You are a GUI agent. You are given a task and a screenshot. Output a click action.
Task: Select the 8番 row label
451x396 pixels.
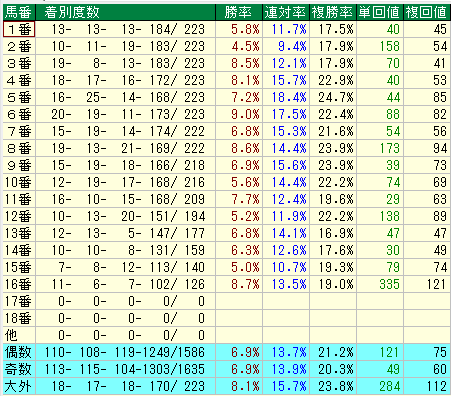[19, 148]
